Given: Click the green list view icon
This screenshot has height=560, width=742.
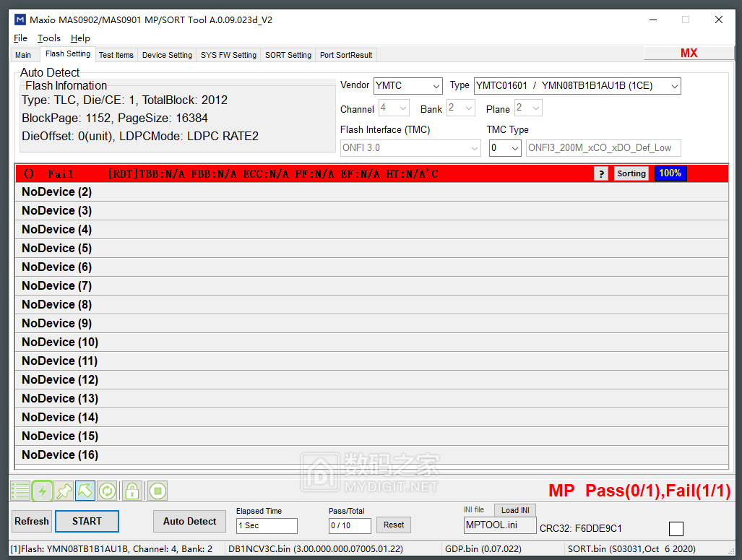Looking at the screenshot, I should 20,491.
